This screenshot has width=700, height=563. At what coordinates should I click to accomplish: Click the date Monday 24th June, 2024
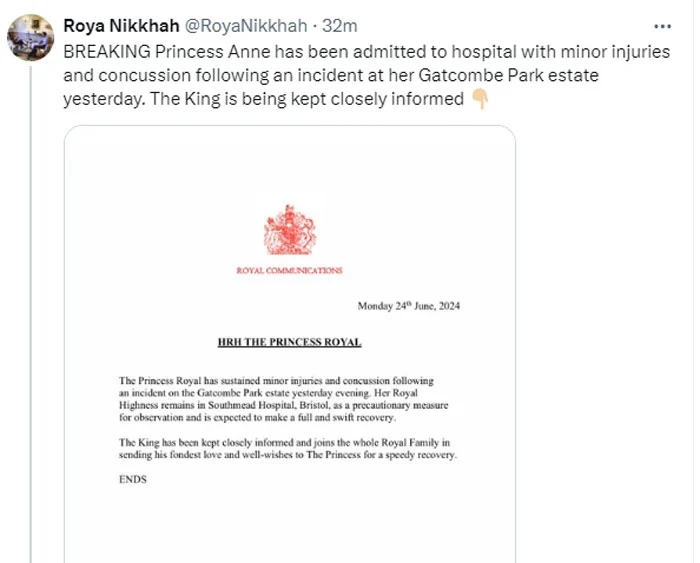tap(408, 306)
